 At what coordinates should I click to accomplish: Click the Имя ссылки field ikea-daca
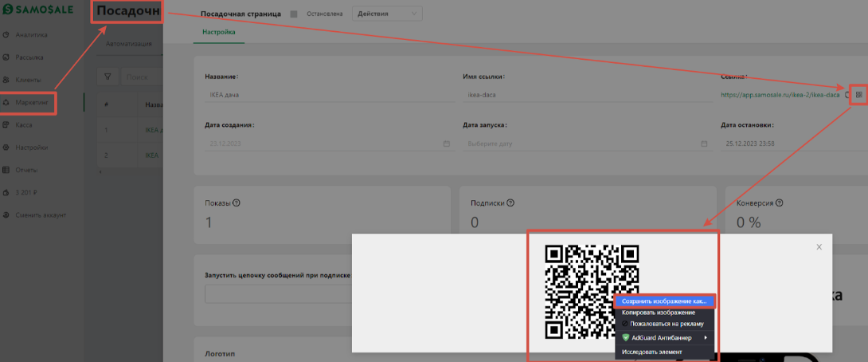(586, 95)
